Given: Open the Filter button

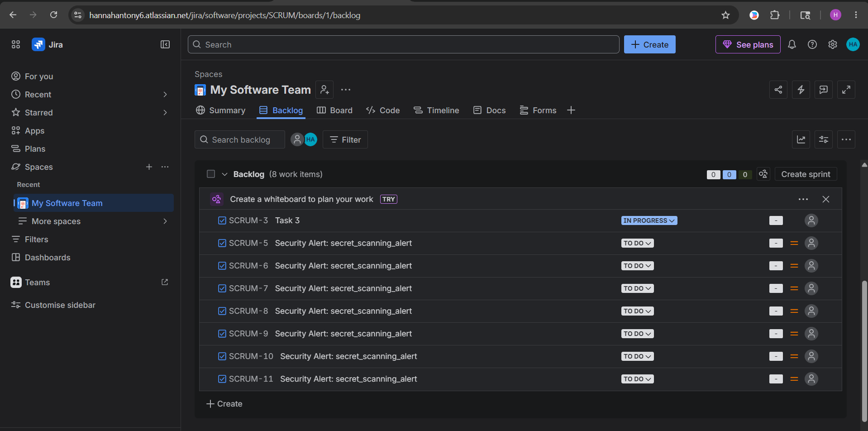Looking at the screenshot, I should [x=345, y=139].
